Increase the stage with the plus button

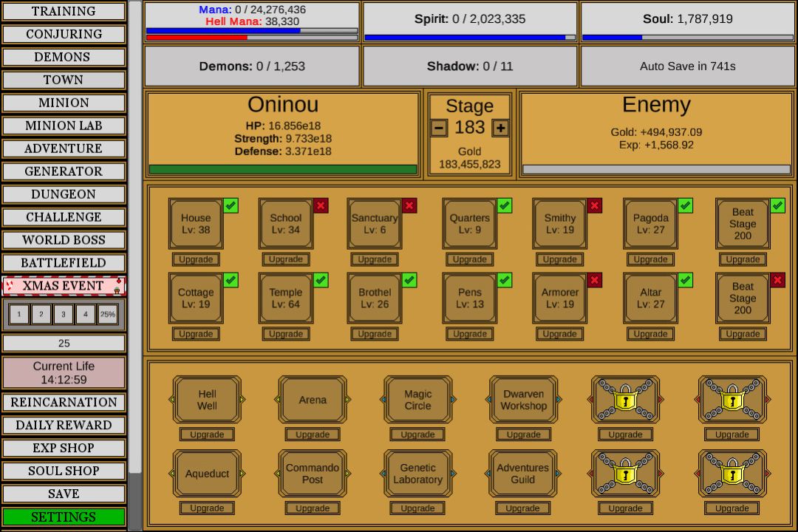(501, 128)
